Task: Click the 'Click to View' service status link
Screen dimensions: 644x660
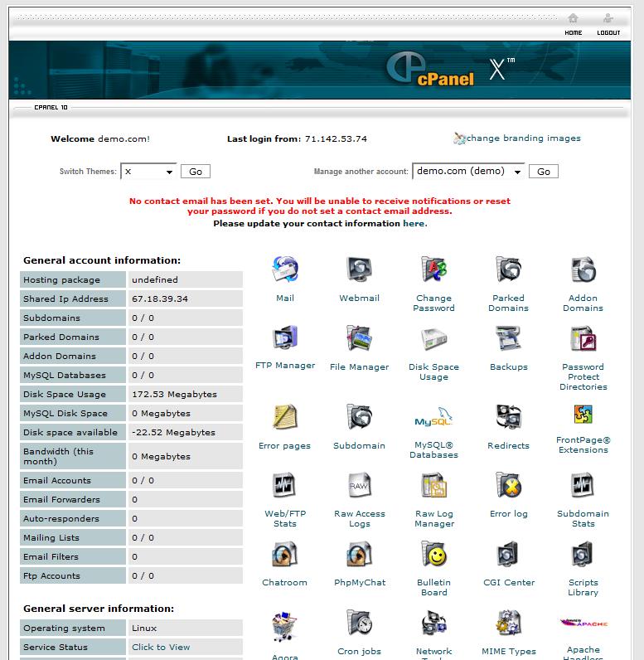Action: click(161, 647)
